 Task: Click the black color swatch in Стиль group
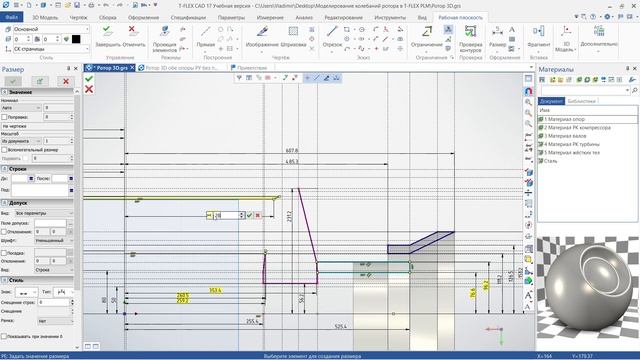[76, 39]
